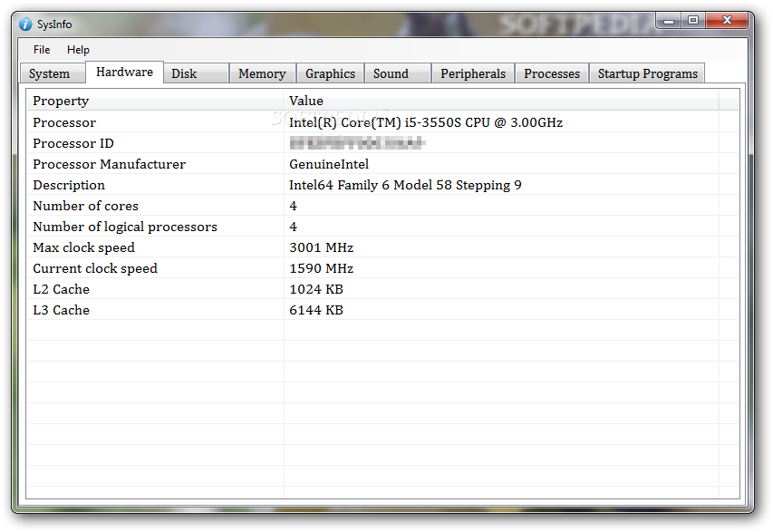Click the Value column header
773x532 pixels.
tap(501, 101)
